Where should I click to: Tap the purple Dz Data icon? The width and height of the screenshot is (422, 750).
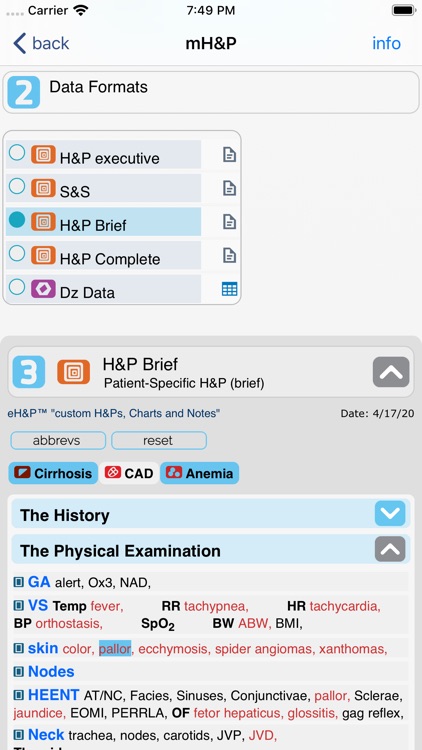pyautogui.click(x=43, y=289)
